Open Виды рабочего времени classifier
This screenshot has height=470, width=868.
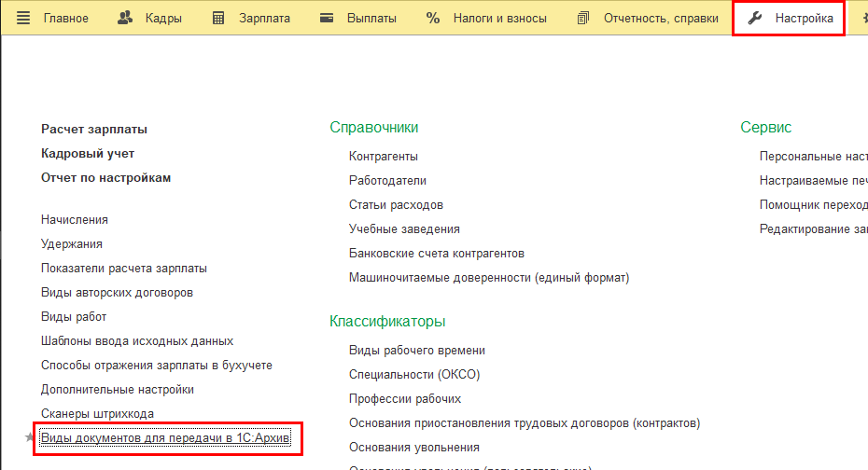point(416,351)
